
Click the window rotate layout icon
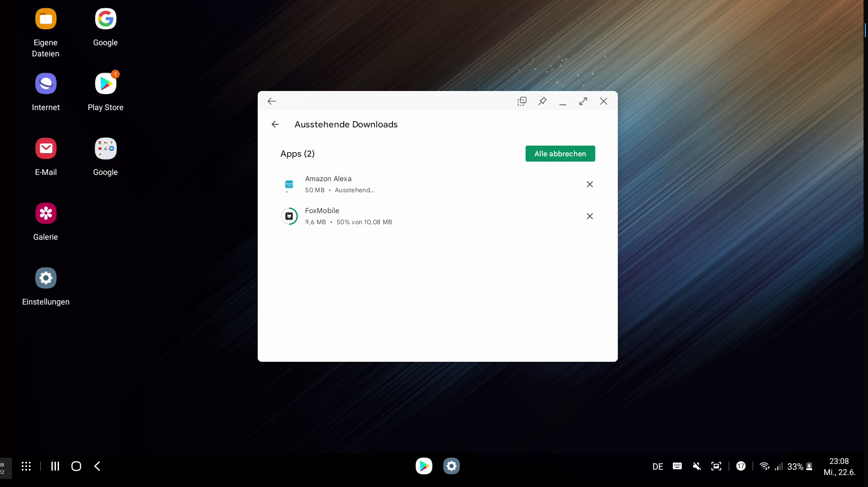click(x=522, y=101)
